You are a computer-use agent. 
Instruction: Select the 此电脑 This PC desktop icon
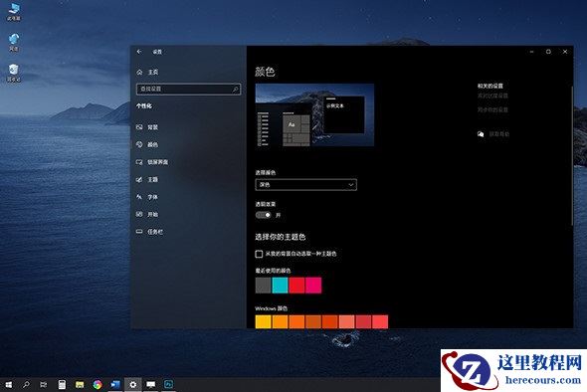tap(14, 12)
